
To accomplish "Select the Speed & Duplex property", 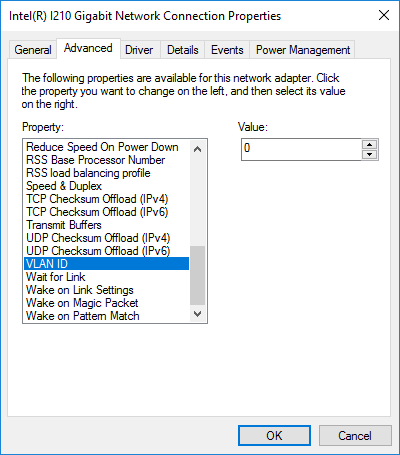I will 107,186.
